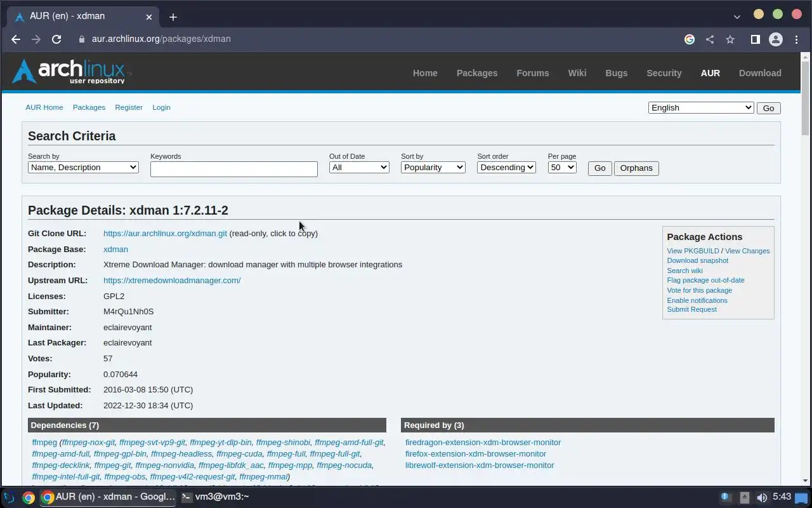Click View Changes link
Screen dimensions: 812x508
[x=747, y=251]
